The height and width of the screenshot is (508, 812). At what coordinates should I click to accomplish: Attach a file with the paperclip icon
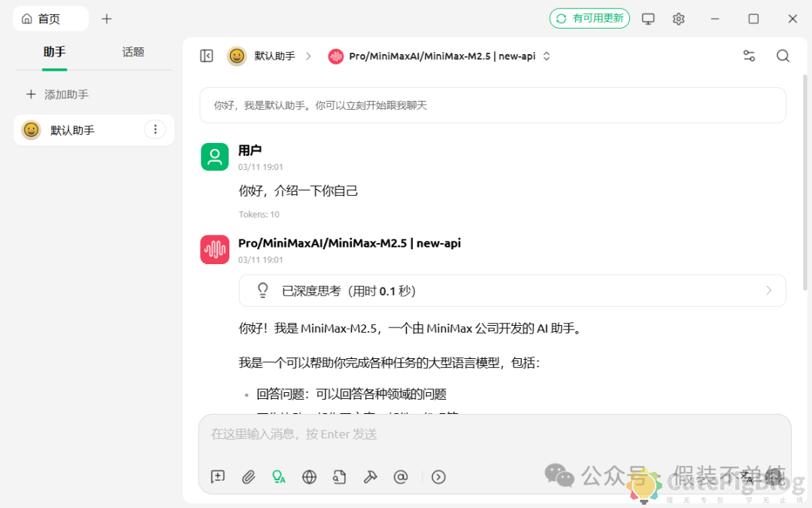[248, 476]
